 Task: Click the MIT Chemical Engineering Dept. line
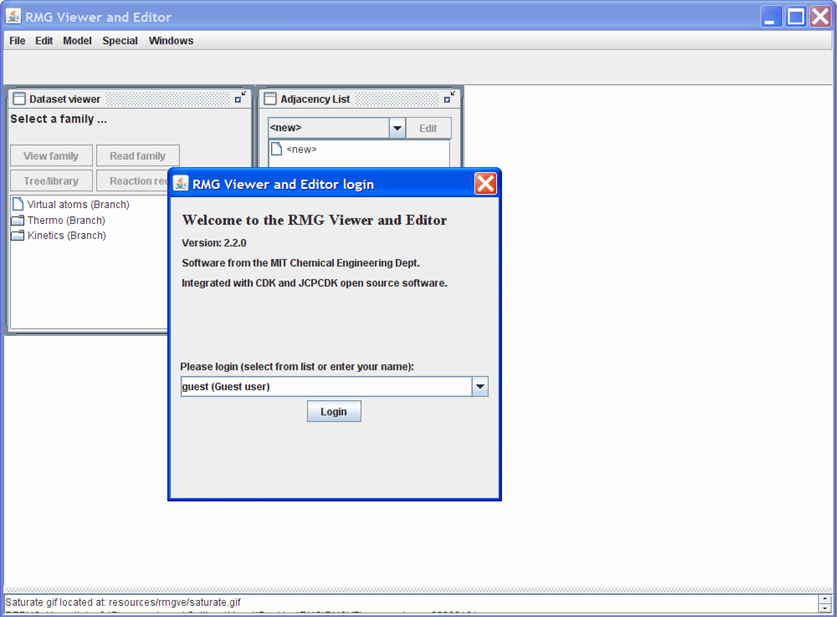[x=301, y=263]
